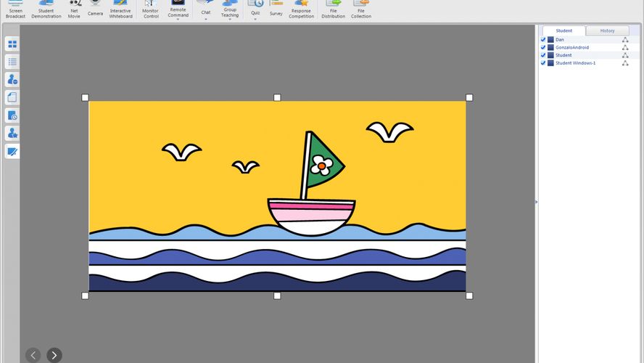Click the top-left resize handle of the image
This screenshot has height=363, width=644.
tap(85, 97)
